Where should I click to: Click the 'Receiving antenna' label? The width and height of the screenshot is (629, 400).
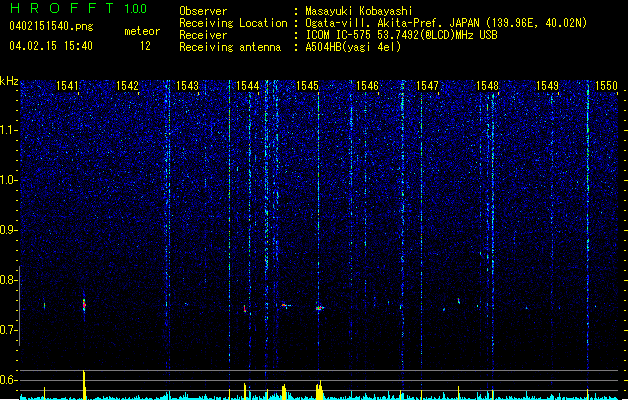(x=230, y=47)
